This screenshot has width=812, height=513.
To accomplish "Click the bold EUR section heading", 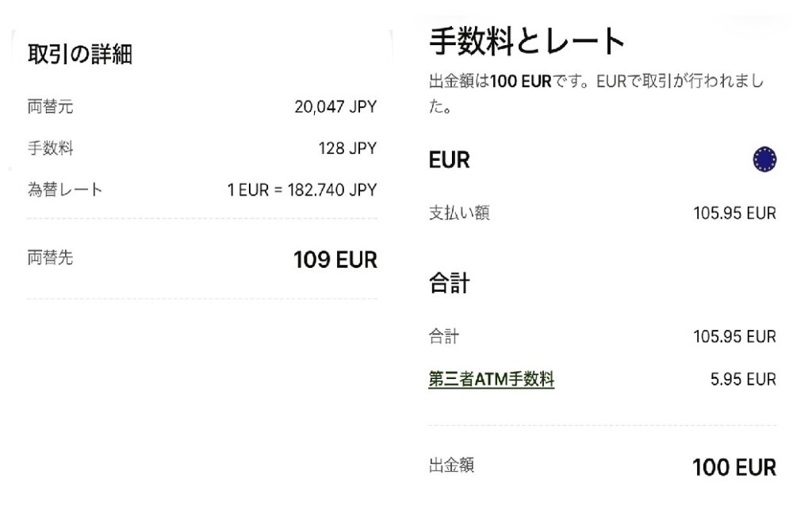I will tap(449, 160).
